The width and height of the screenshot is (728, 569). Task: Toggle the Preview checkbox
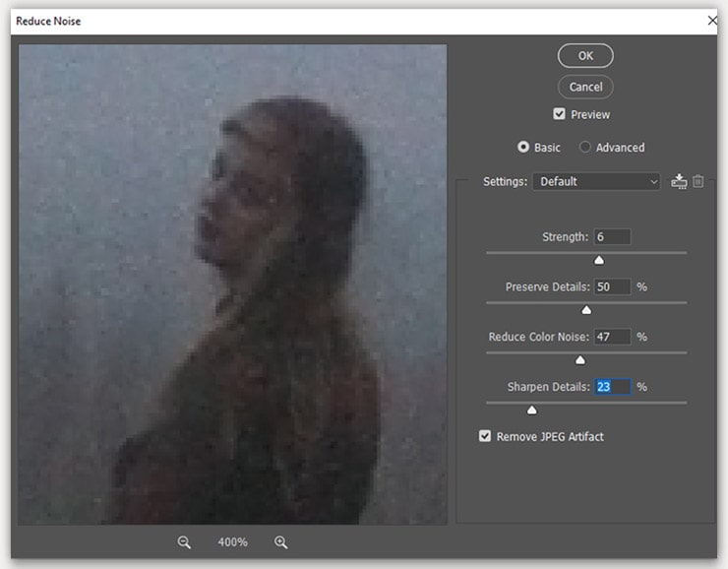[x=559, y=114]
